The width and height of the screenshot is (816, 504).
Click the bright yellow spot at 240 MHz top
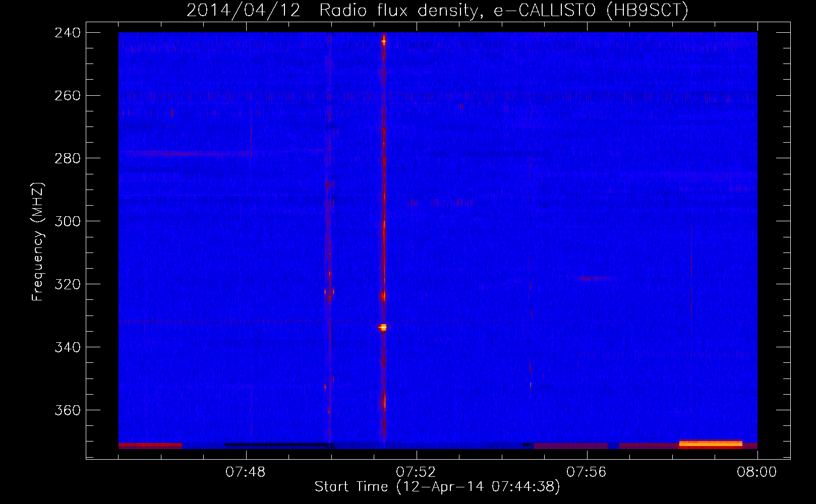click(x=384, y=42)
